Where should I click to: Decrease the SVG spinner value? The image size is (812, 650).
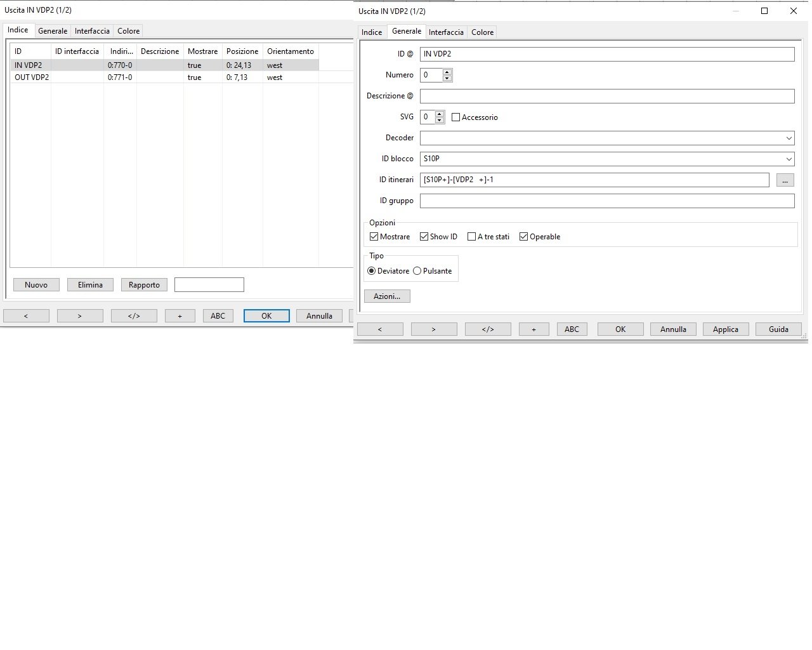coord(440,121)
